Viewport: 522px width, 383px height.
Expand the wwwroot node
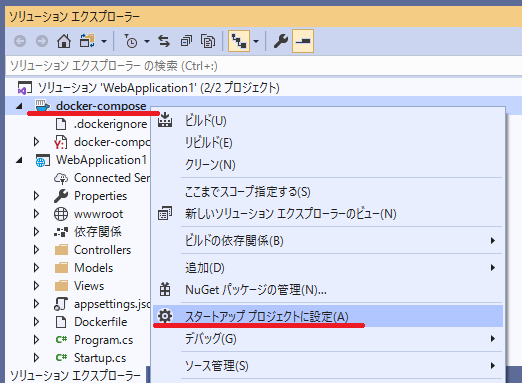(36, 214)
